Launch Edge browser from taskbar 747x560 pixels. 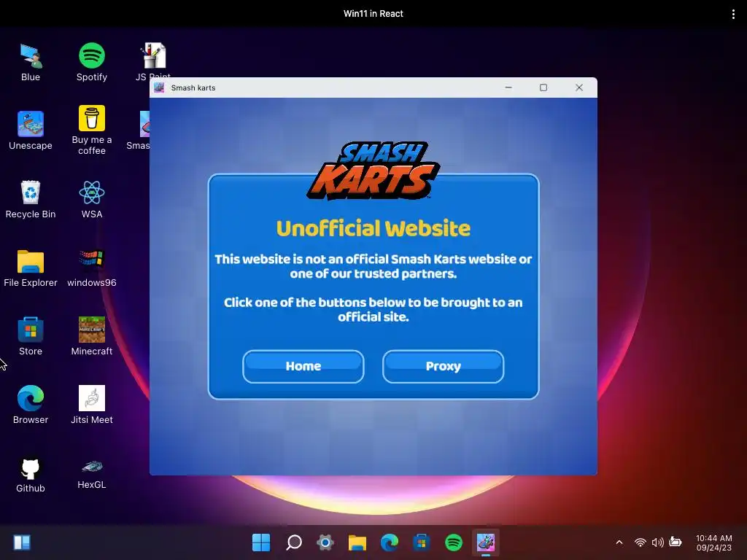(x=390, y=542)
